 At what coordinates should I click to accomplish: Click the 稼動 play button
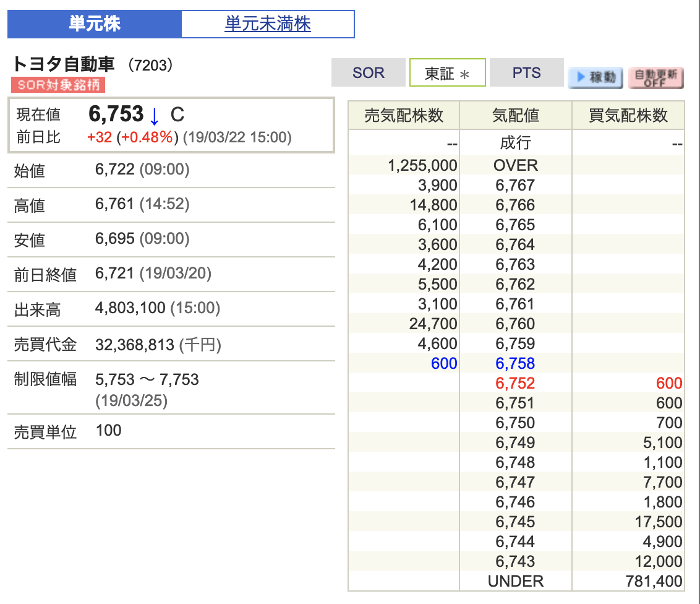[595, 77]
